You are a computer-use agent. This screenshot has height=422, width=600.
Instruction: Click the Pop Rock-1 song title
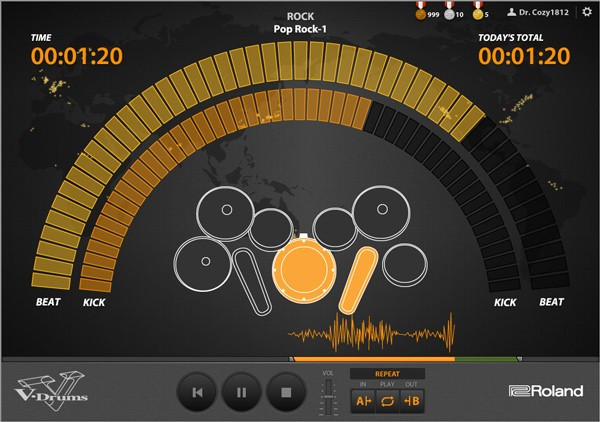(x=300, y=29)
